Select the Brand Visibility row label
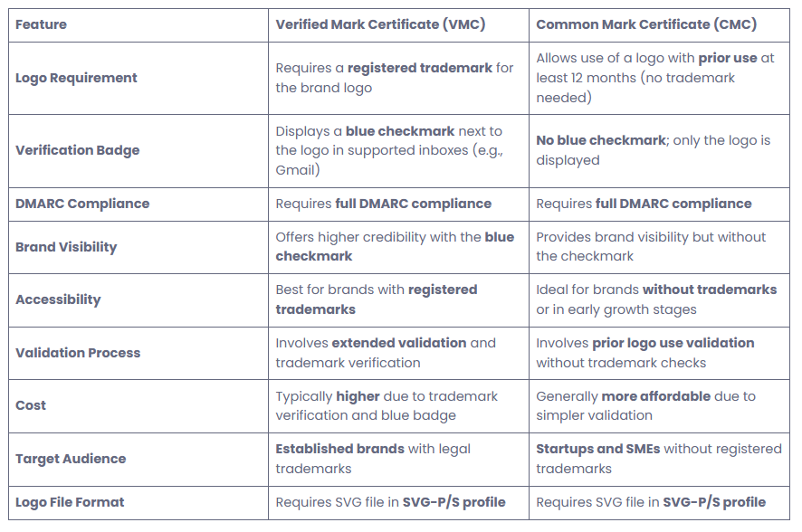The image size is (802, 532). 66,247
